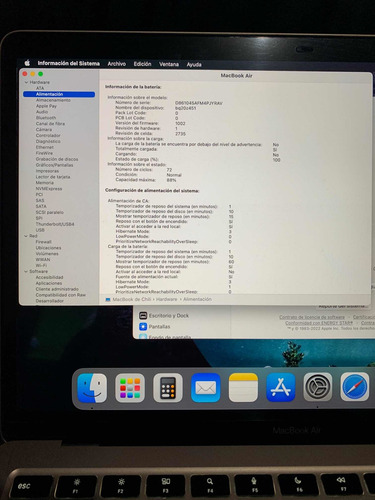Launch Safari from the Dock
The image size is (375, 500).
point(355,387)
